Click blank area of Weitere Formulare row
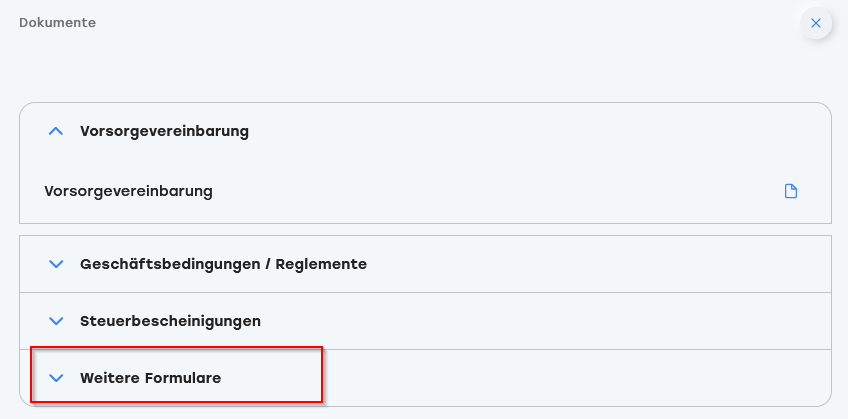The image size is (848, 419). click(541, 378)
